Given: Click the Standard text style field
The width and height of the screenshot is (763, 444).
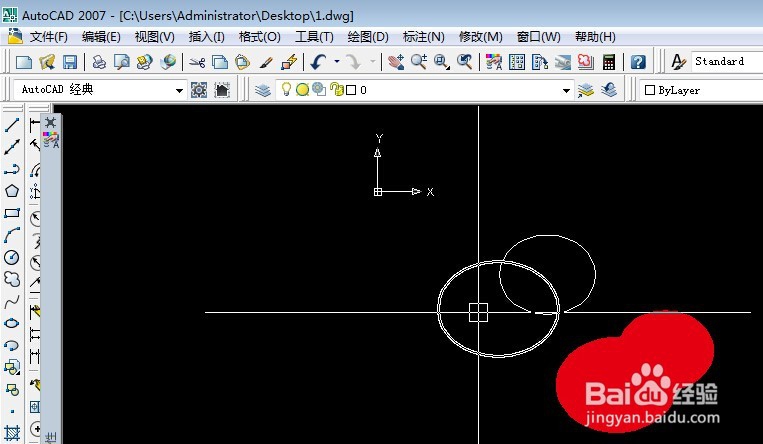Looking at the screenshot, I should 727,61.
